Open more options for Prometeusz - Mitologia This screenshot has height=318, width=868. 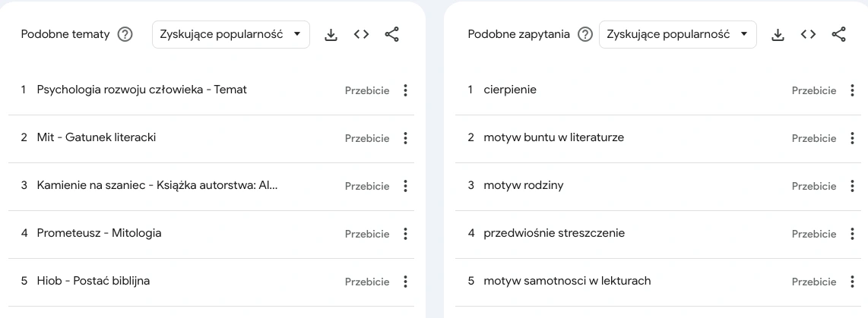pos(406,234)
